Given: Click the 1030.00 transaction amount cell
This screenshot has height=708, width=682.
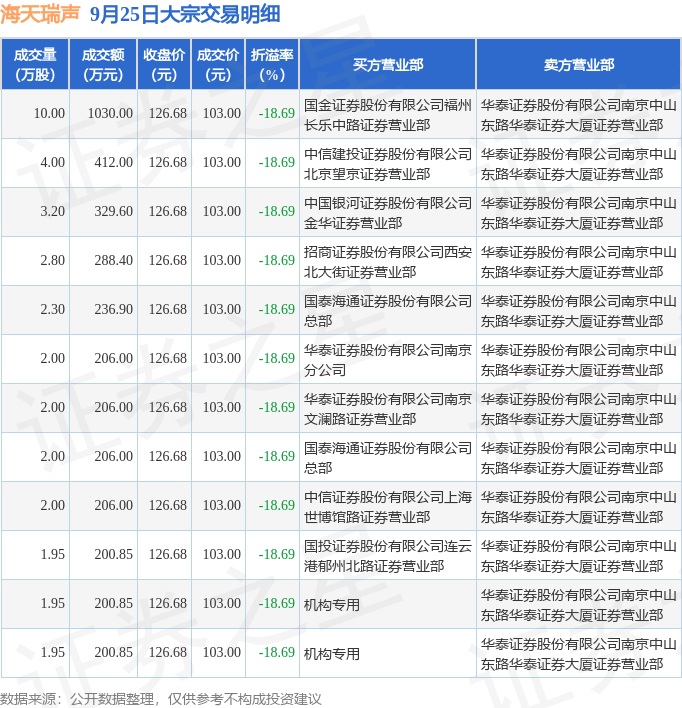Looking at the screenshot, I should (x=110, y=114).
